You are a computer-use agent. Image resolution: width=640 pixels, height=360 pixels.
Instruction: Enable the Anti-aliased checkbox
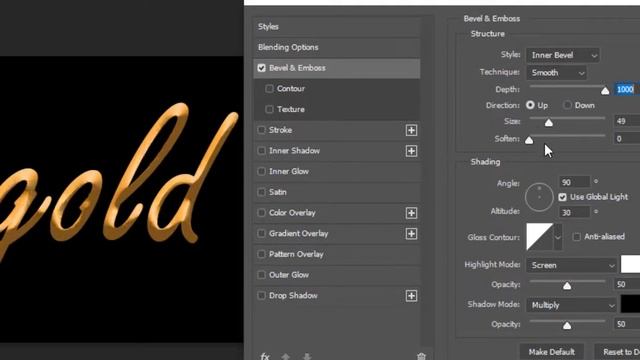tap(576, 237)
